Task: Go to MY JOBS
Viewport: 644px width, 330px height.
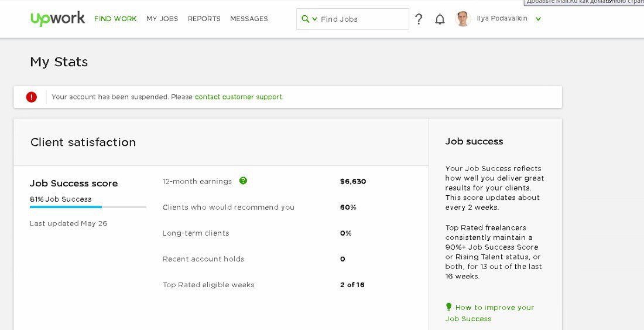Action: (x=162, y=19)
